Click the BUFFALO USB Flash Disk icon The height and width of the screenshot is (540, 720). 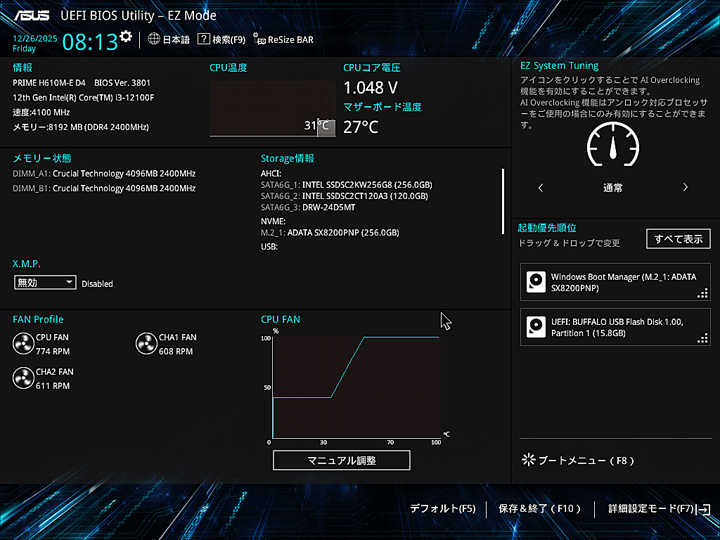pos(536,327)
